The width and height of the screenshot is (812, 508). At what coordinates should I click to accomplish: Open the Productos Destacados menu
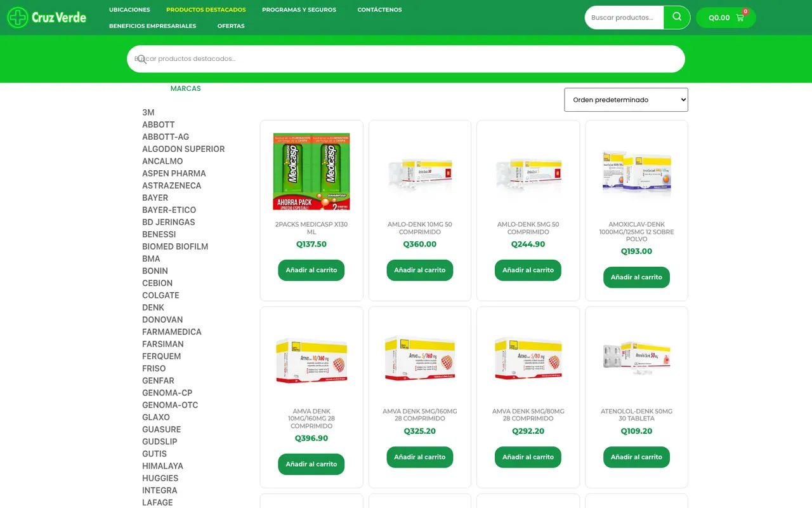point(206,10)
